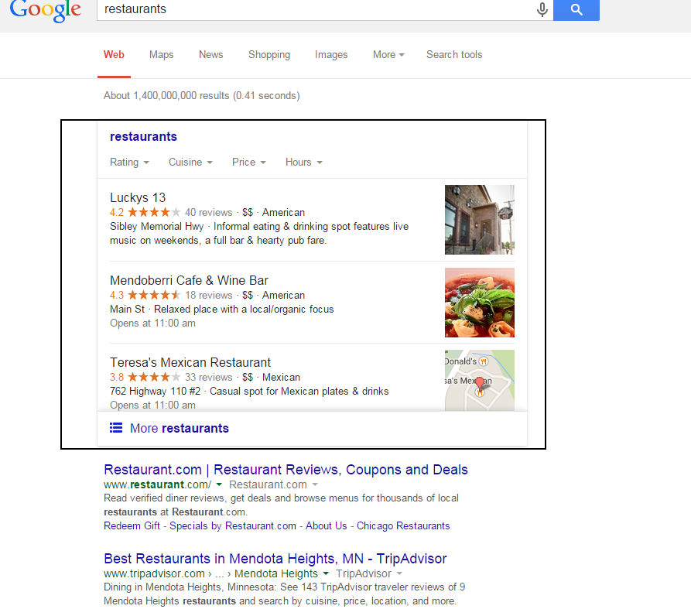This screenshot has height=616, width=691.
Task: Expand the Hours filter dropdown
Action: click(304, 163)
